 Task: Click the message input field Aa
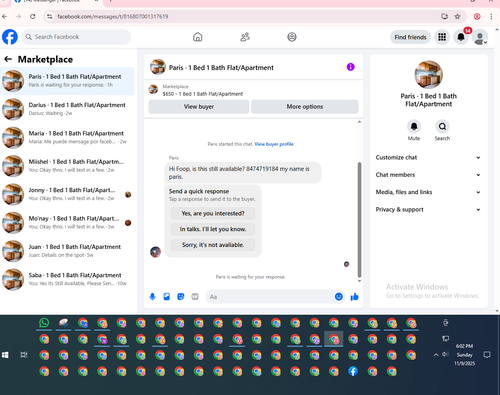(270, 297)
